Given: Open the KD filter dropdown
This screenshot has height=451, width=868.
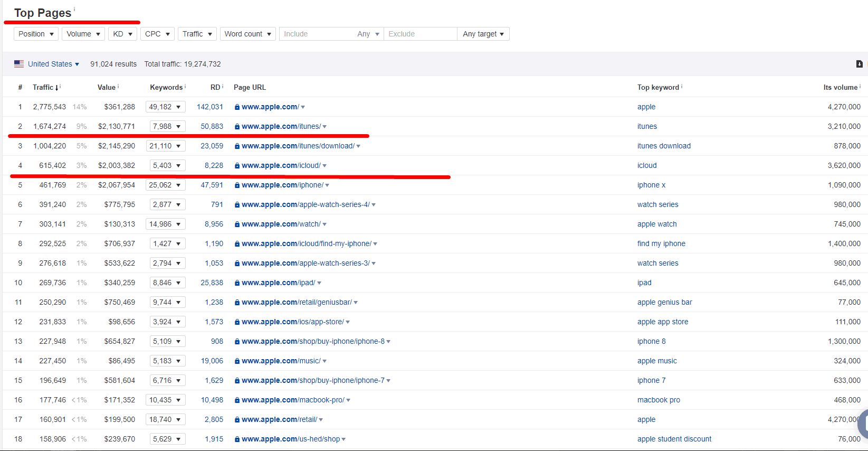Looking at the screenshot, I should click(122, 34).
